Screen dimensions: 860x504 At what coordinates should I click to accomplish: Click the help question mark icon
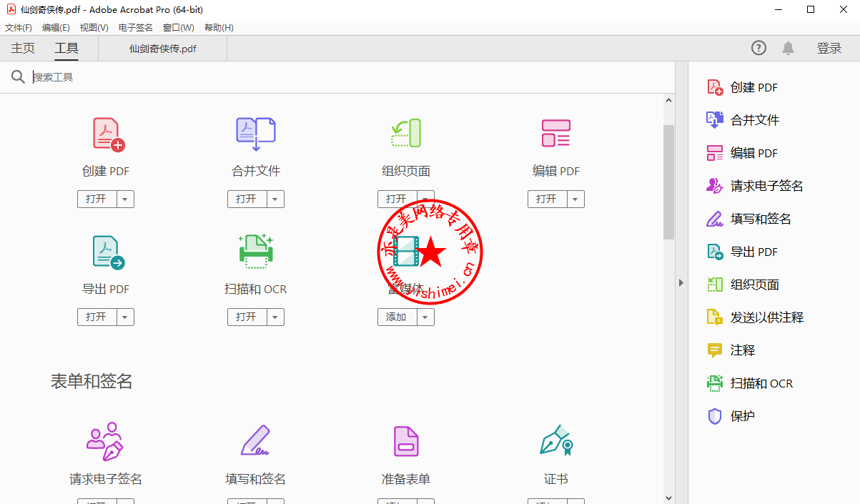pos(758,48)
